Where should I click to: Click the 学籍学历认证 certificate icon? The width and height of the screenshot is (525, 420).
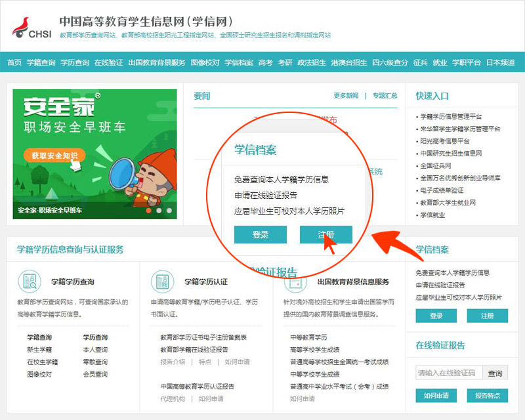pyautogui.click(x=163, y=282)
